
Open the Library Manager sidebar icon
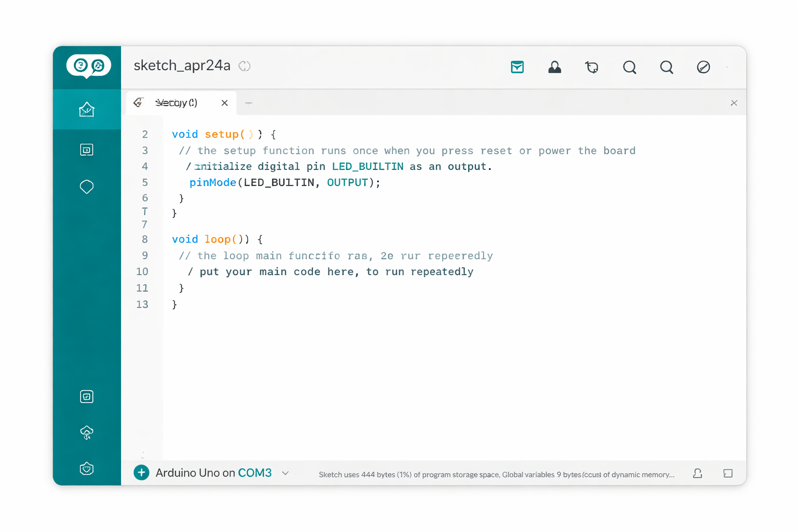pos(87,187)
